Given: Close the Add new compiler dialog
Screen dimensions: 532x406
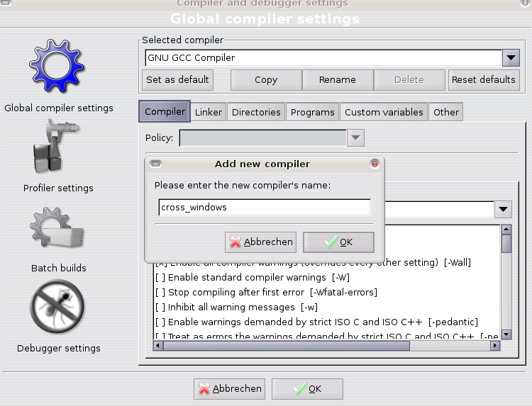Looking at the screenshot, I should 375,164.
